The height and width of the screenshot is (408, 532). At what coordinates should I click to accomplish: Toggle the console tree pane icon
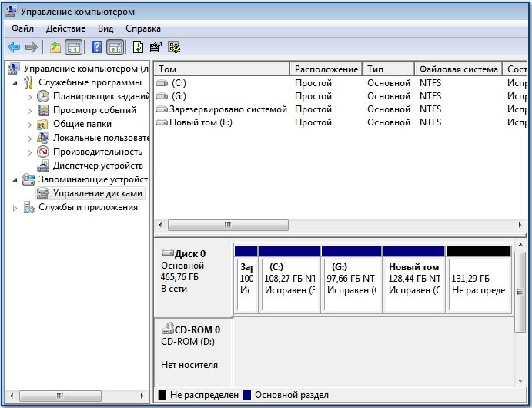pyautogui.click(x=74, y=48)
